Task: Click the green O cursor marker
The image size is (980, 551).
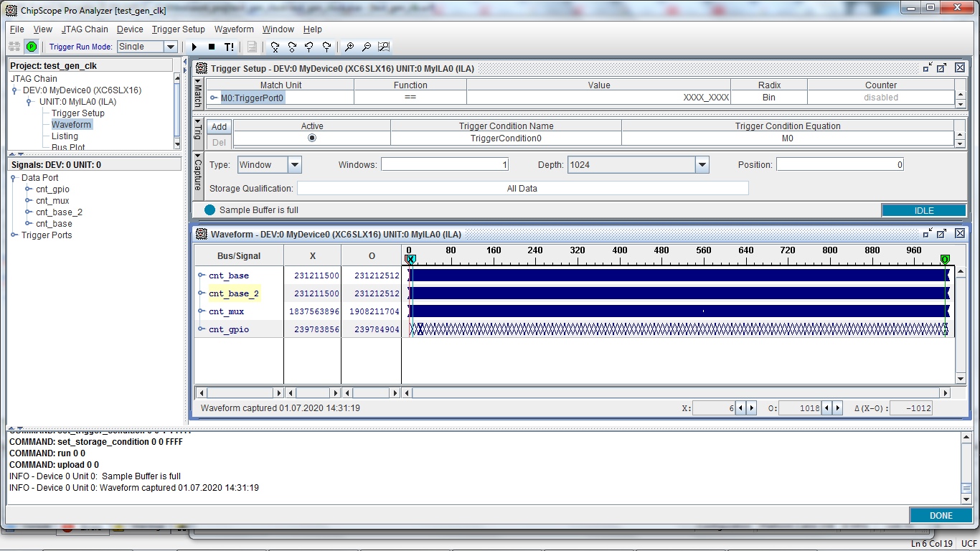Action: pyautogui.click(x=945, y=260)
